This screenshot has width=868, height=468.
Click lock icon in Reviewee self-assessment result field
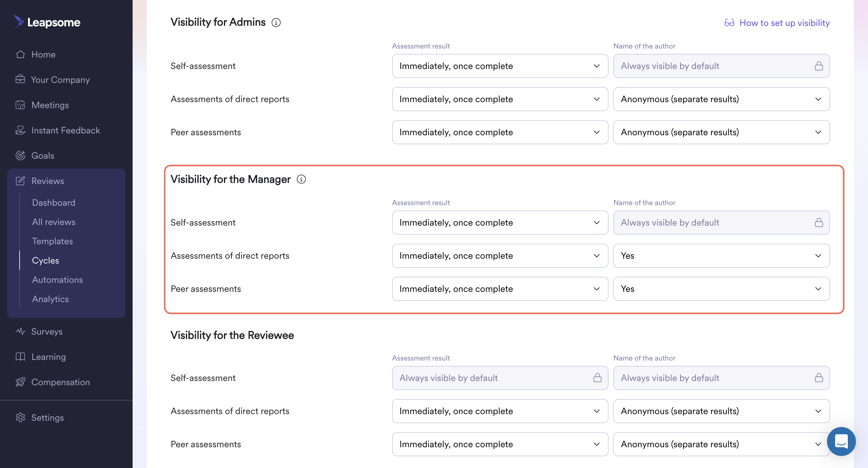tap(597, 378)
